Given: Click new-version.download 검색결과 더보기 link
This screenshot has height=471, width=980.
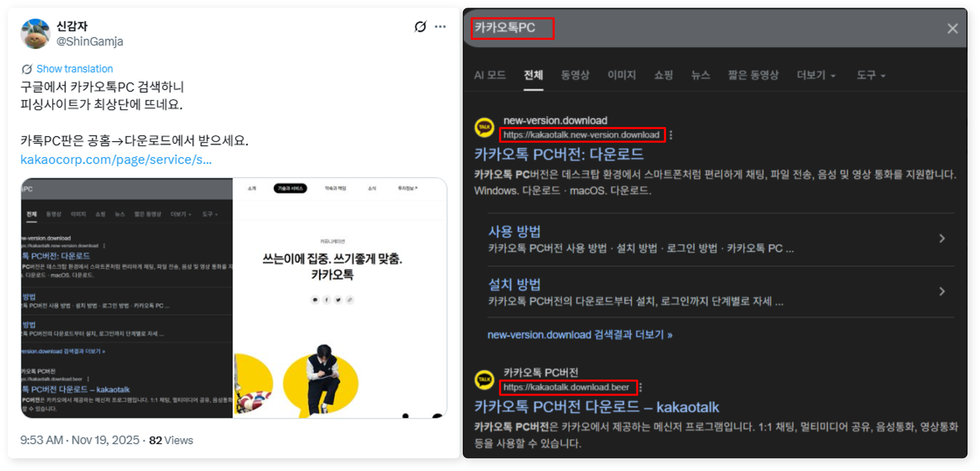Looking at the screenshot, I should [x=580, y=335].
